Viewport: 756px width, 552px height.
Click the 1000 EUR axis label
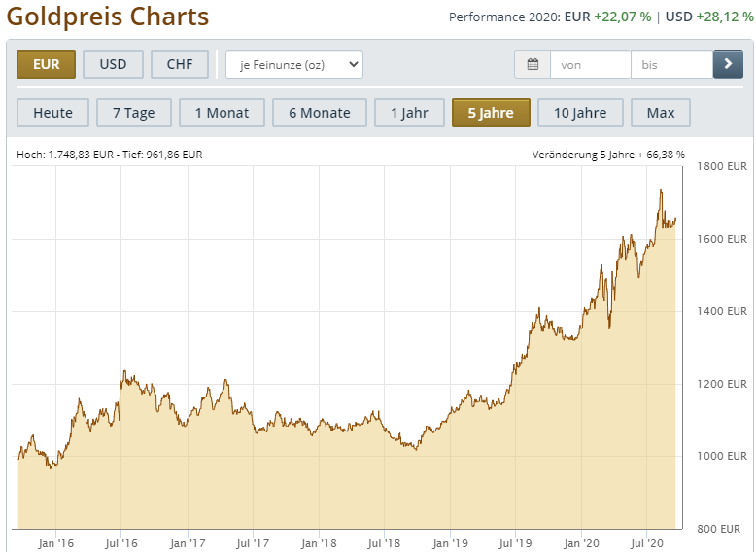click(x=722, y=456)
